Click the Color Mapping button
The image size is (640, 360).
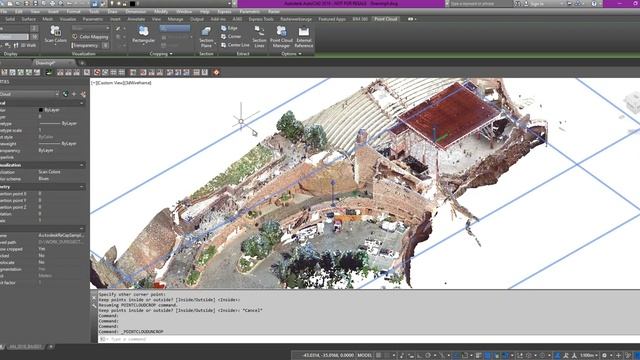pyautogui.click(x=90, y=37)
